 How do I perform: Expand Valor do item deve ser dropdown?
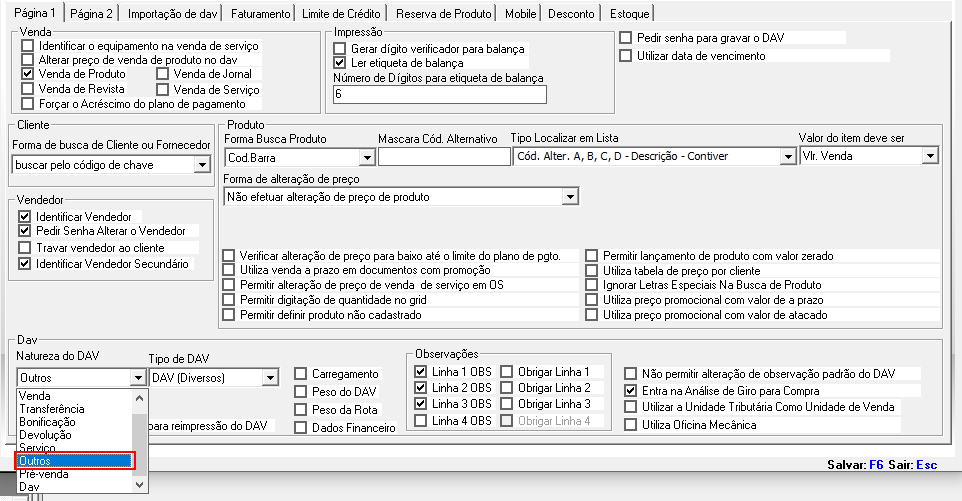(930, 156)
